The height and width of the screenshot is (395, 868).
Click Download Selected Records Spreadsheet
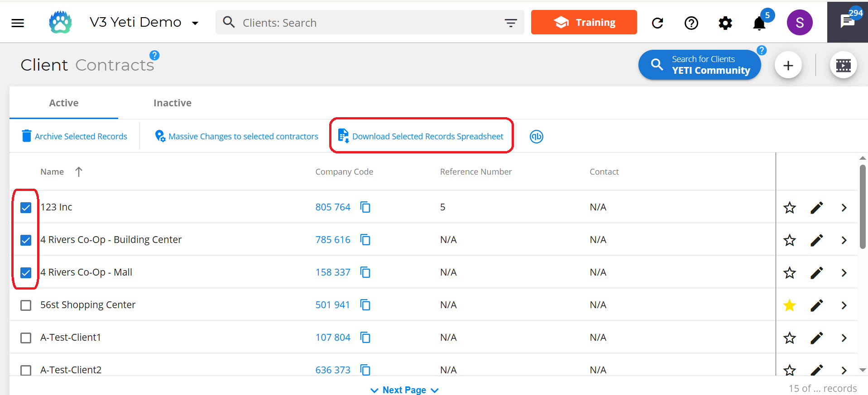coord(421,136)
